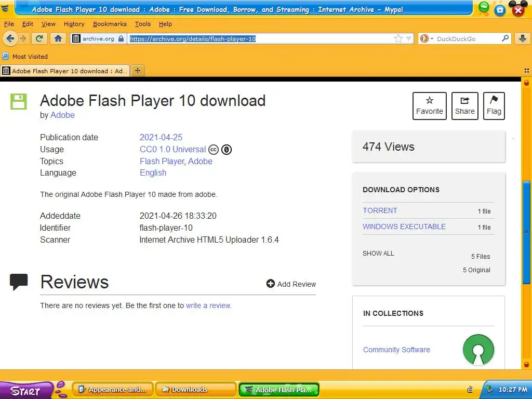This screenshot has height=399, width=532.
Task: Click the search magnifier icon
Action: (505, 38)
